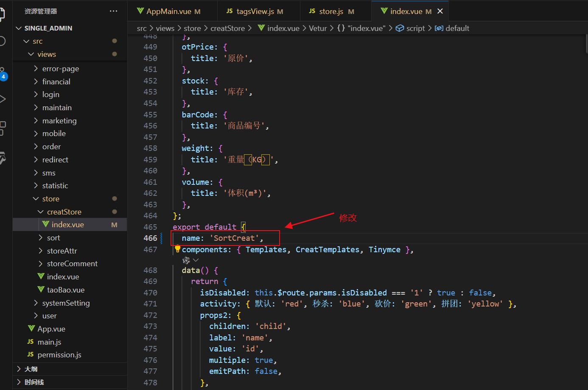Expand the 时间线 timeline panel
The width and height of the screenshot is (588, 390).
[x=70, y=382]
